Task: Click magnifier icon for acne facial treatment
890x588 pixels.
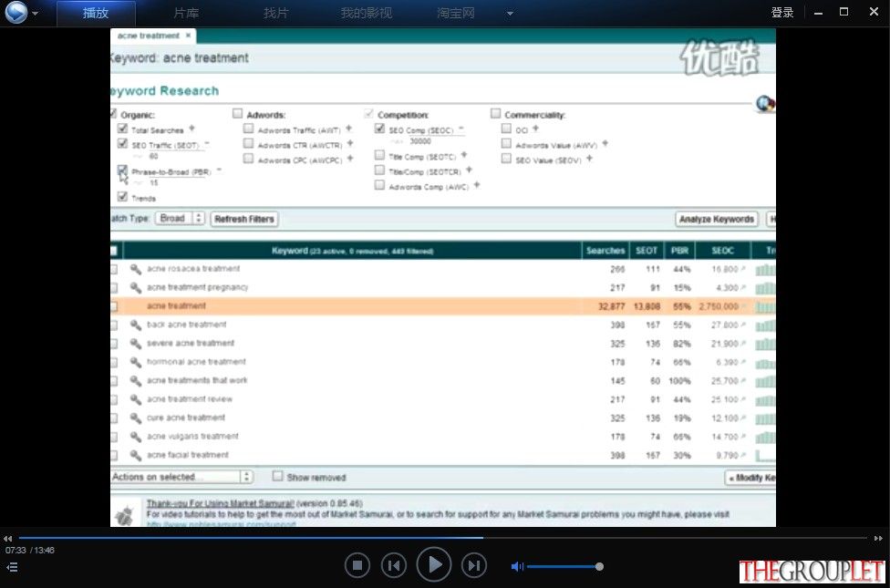Action: coord(136,455)
